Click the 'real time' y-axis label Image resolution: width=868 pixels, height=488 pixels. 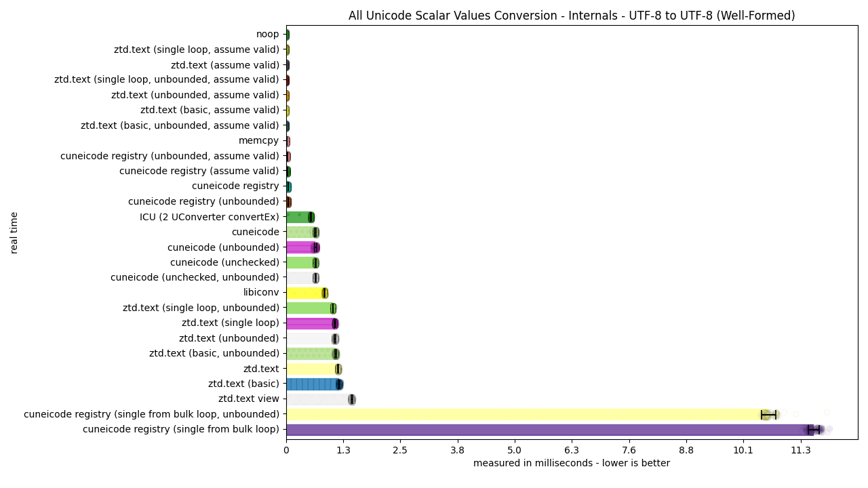(15, 232)
